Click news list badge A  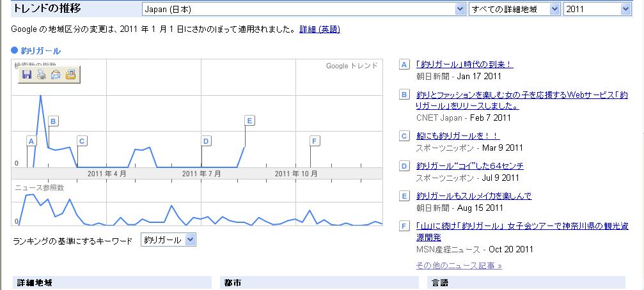[404, 65]
